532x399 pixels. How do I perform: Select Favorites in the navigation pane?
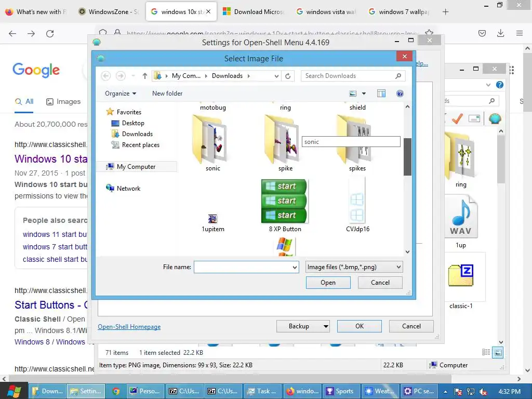coord(129,112)
